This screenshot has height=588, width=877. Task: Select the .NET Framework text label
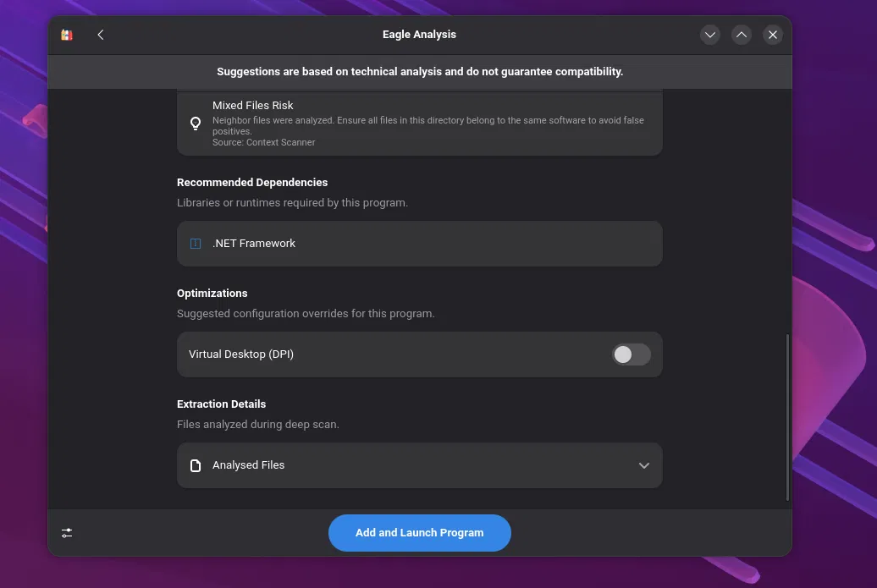tap(254, 244)
